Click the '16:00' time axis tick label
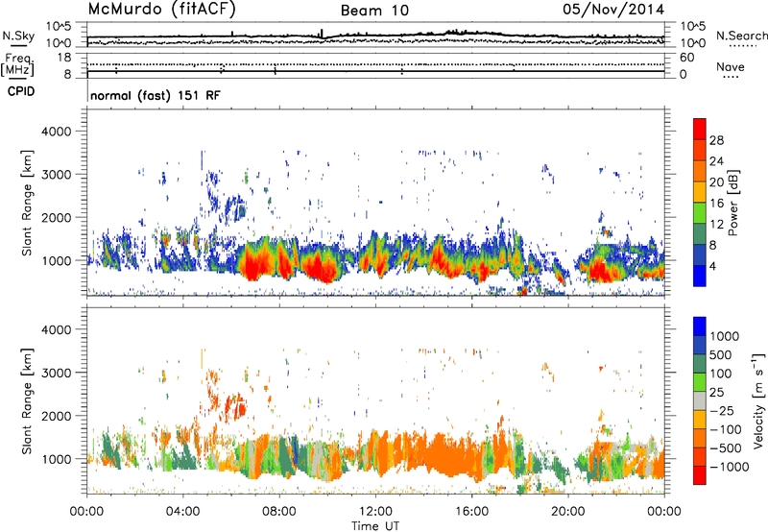The height and width of the screenshot is (532, 768). tap(471, 512)
